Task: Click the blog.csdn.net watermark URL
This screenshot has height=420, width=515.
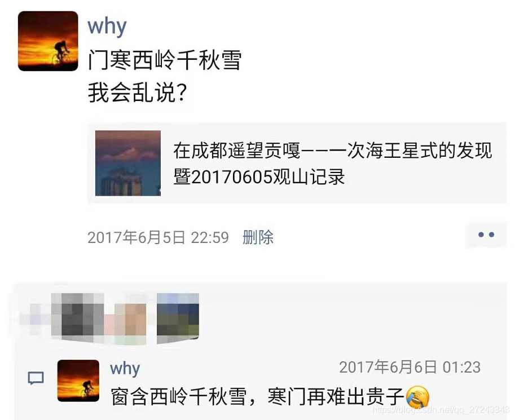Action: (441, 409)
